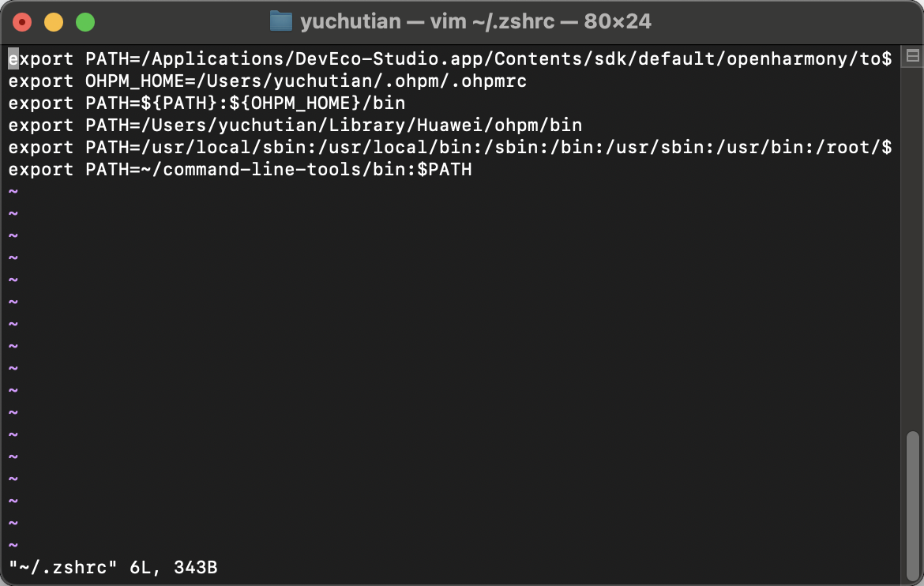Click the last tilde marker above status line
924x586 pixels.
tap(13, 545)
